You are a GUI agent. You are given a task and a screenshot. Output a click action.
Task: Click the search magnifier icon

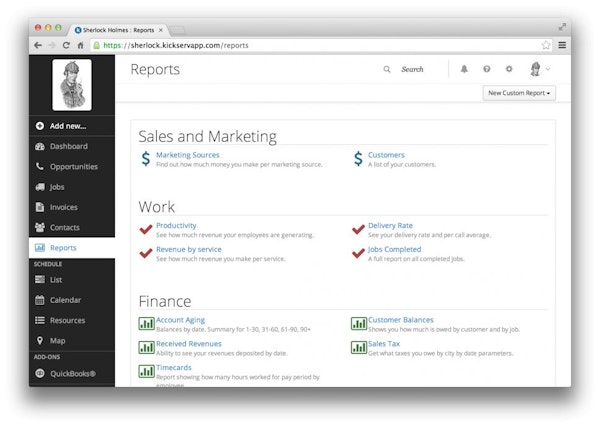click(x=388, y=70)
